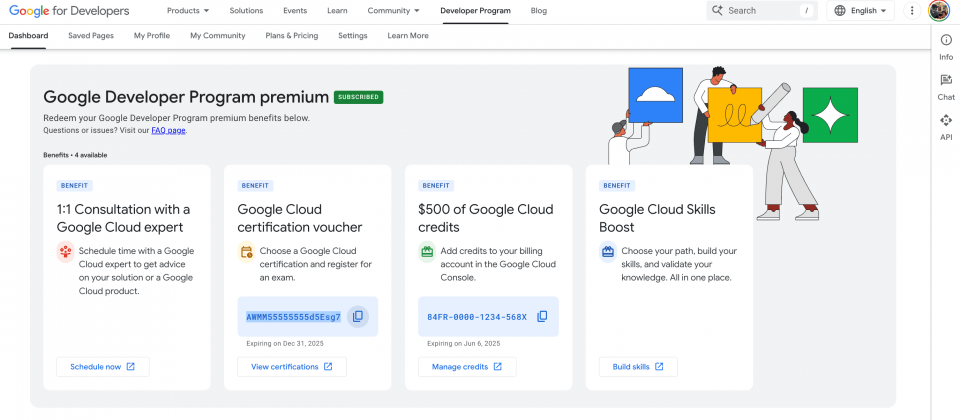Open the Chat side panel
The image size is (960, 420).
946,88
